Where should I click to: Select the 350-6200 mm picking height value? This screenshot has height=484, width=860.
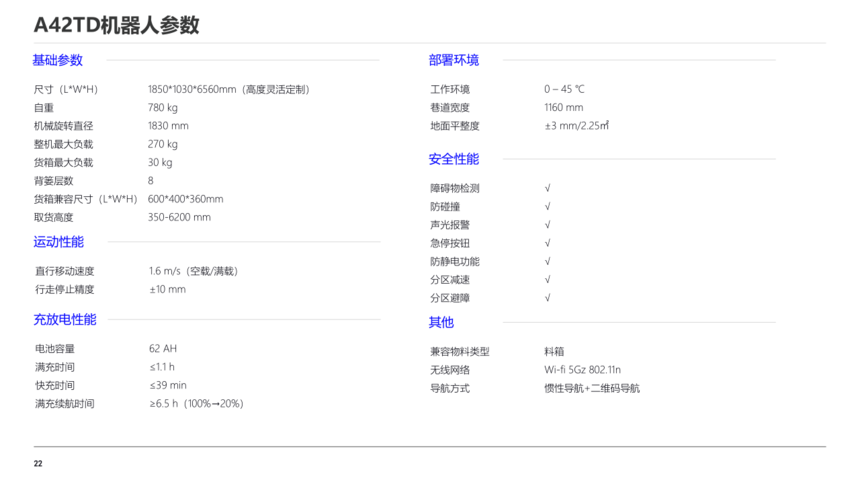coord(180,217)
